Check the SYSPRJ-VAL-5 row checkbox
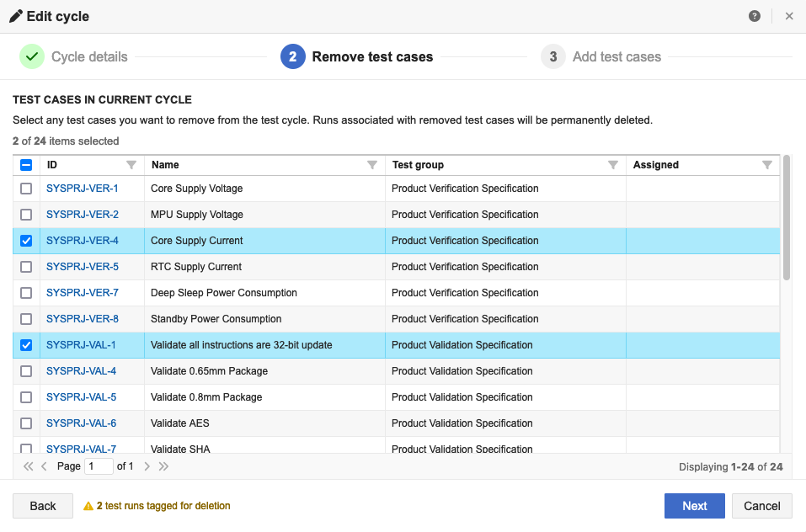Image resolution: width=806 pixels, height=532 pixels. point(26,397)
